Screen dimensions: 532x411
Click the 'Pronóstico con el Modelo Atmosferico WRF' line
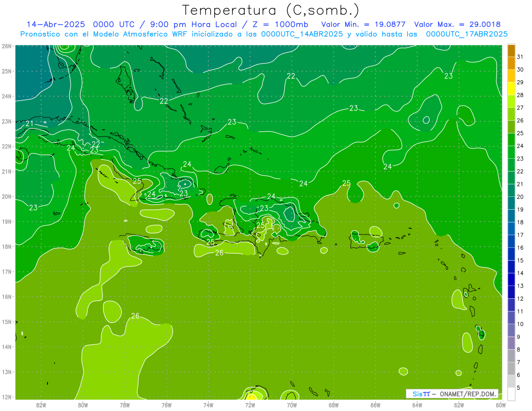(x=264, y=34)
